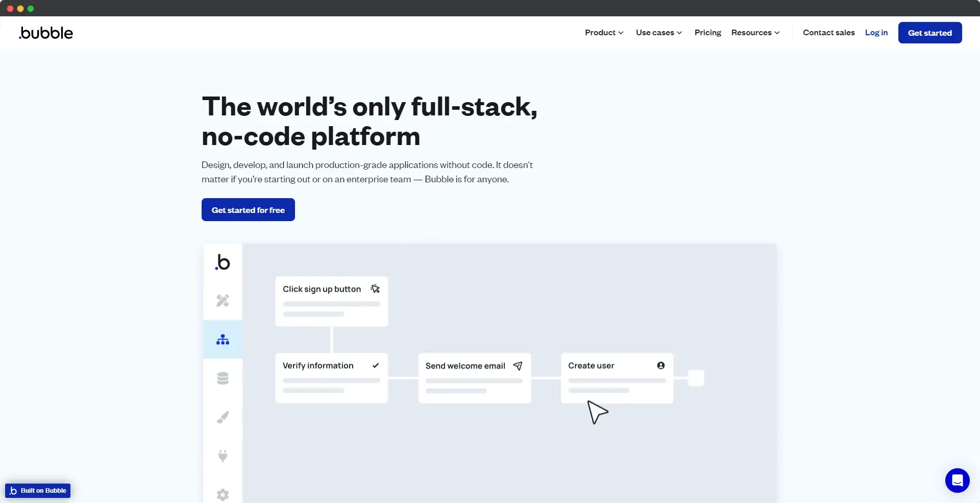Image resolution: width=980 pixels, height=503 pixels.
Task: Click the checkmark icon on Verify information
Action: click(x=376, y=366)
